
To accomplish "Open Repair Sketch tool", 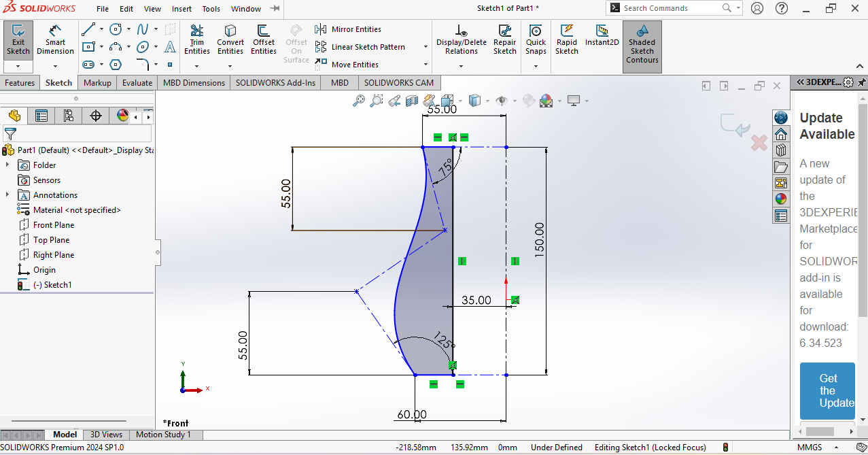I will (505, 39).
